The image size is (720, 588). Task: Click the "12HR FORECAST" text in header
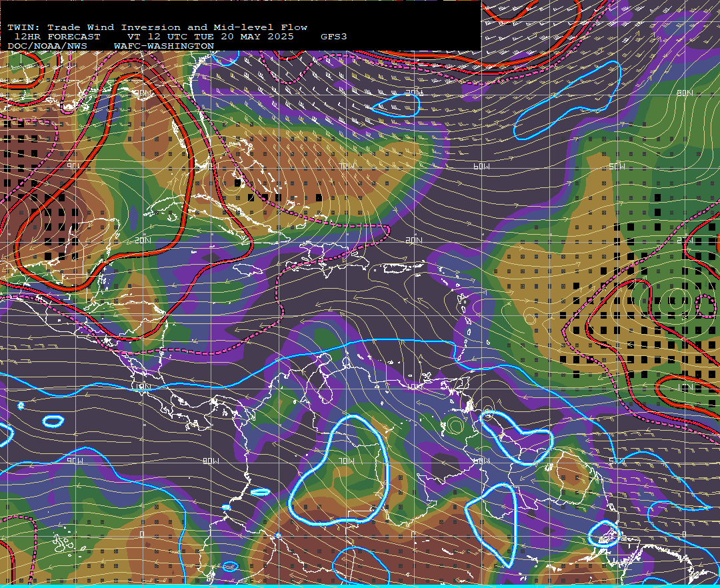click(57, 37)
